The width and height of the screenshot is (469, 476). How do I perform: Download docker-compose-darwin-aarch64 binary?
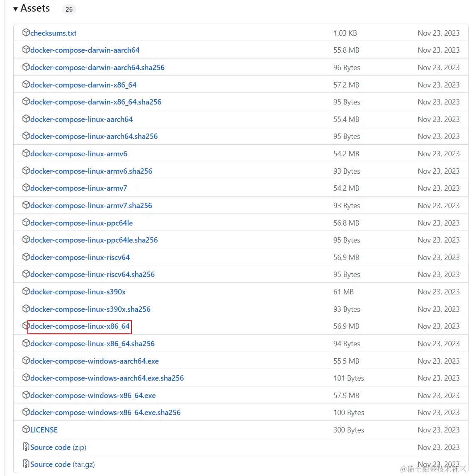(x=85, y=50)
